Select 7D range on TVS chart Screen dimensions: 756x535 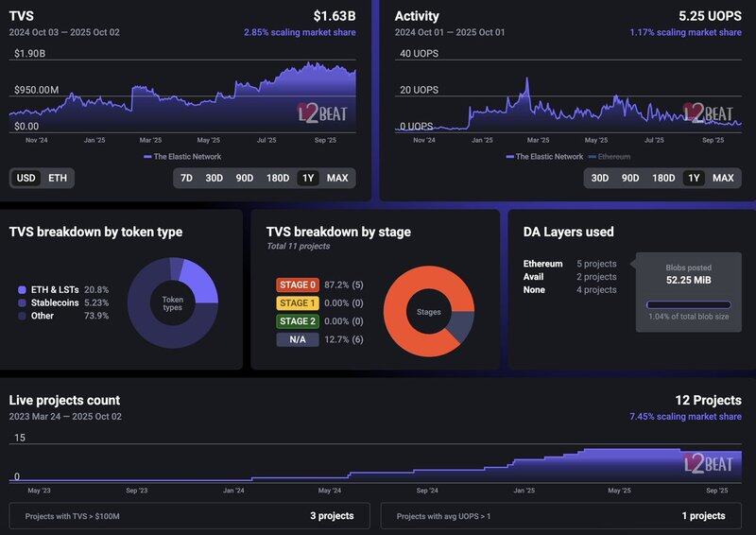[186, 178]
